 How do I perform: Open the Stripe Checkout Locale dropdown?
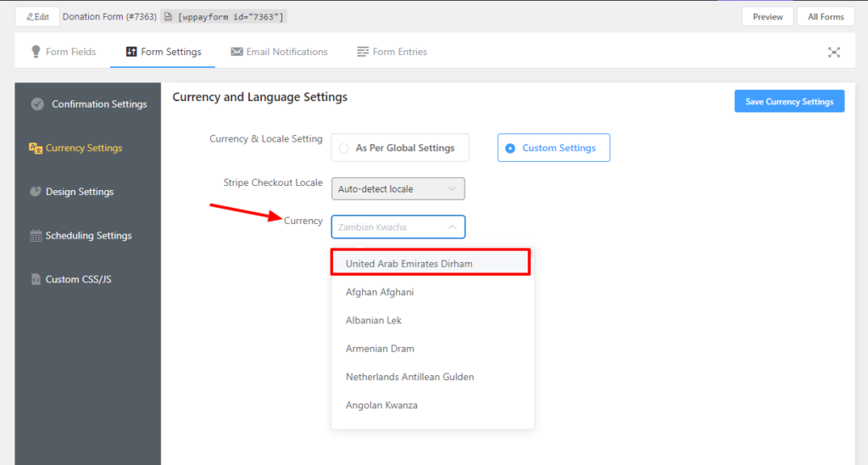pos(398,189)
